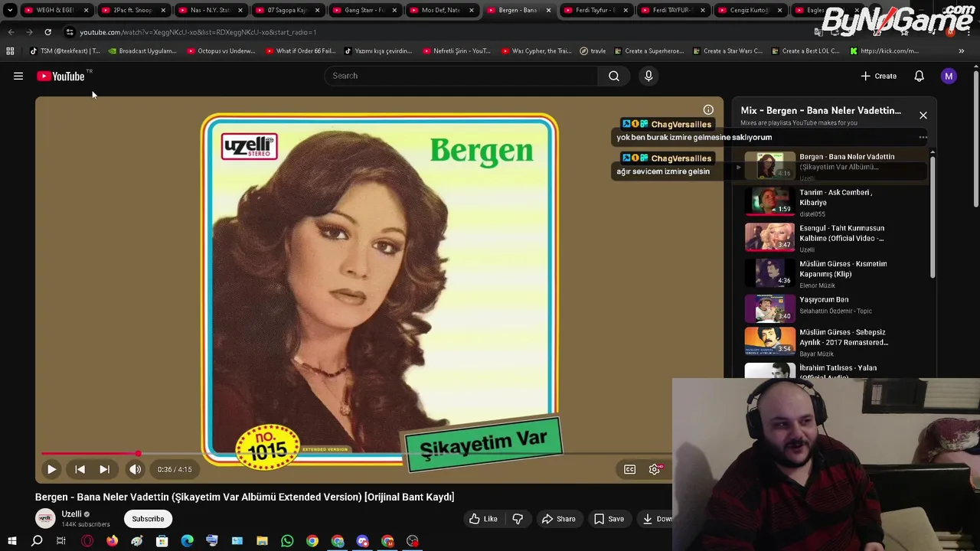This screenshot has width=980, height=551.
Task: Open Opera browser from the taskbar
Action: (87, 541)
